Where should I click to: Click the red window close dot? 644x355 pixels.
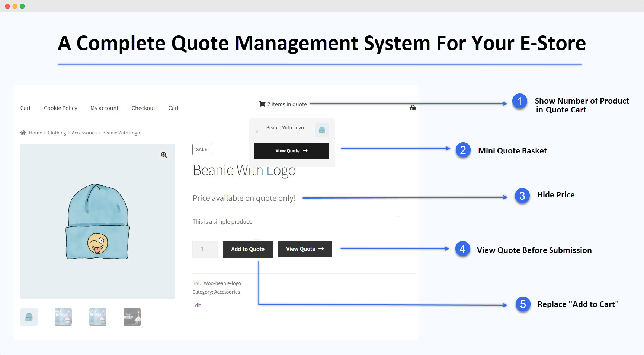tap(7, 6)
